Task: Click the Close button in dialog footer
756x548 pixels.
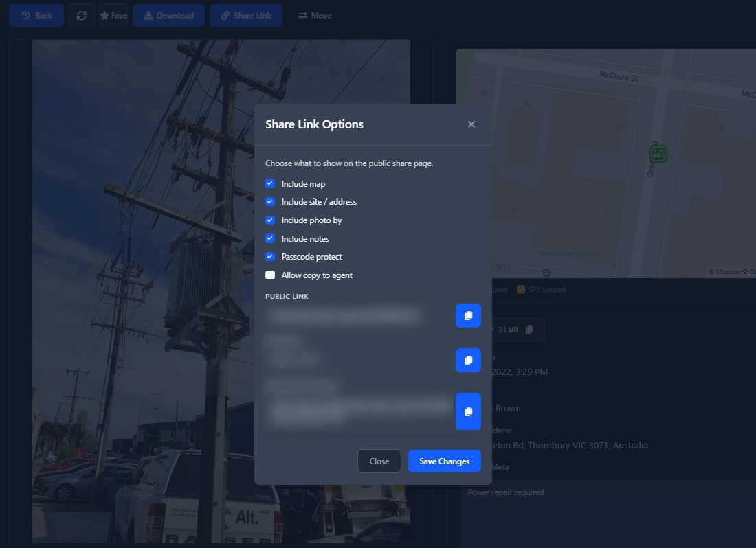Action: 379,461
